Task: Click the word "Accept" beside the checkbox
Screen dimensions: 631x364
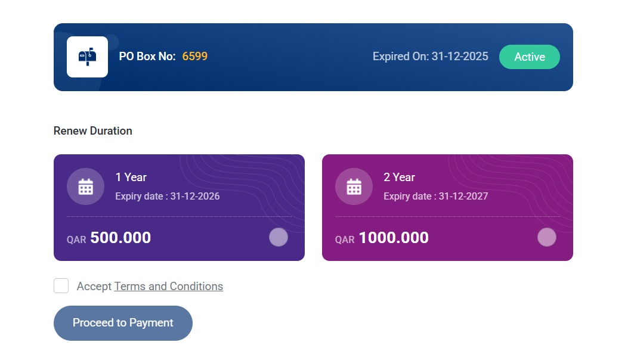Action: coord(94,287)
